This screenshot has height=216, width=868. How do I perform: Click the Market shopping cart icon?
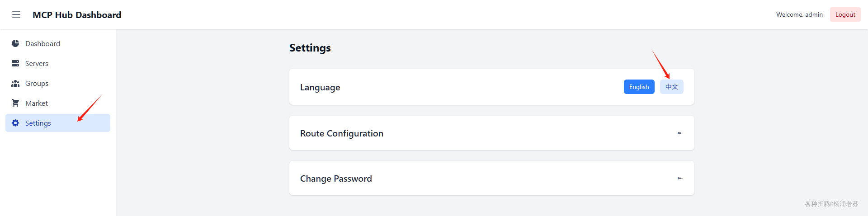coord(15,103)
